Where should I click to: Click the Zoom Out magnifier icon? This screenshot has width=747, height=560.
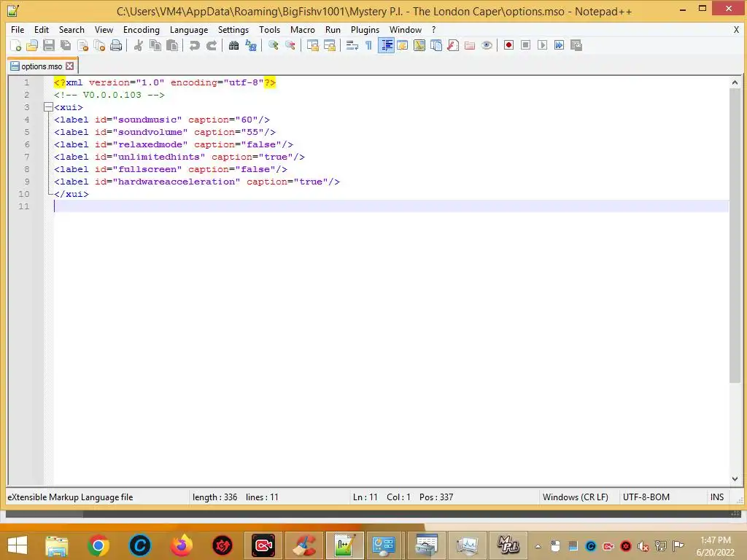point(290,45)
